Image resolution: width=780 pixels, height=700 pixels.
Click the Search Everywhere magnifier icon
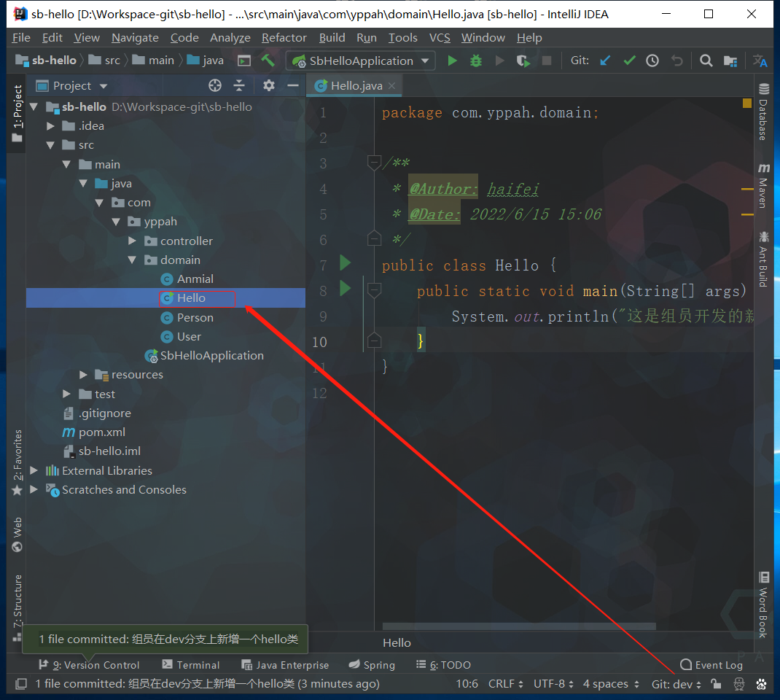tap(706, 61)
